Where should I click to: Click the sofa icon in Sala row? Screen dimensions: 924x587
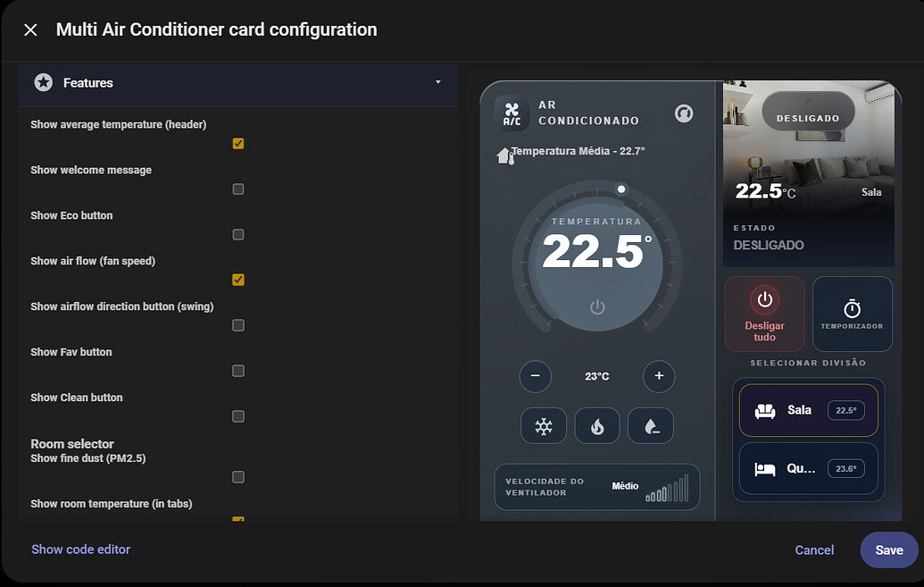click(765, 411)
